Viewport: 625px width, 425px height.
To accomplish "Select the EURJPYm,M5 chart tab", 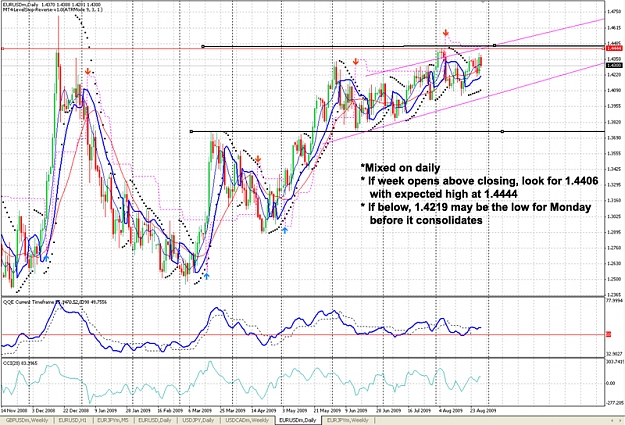I will 112,420.
